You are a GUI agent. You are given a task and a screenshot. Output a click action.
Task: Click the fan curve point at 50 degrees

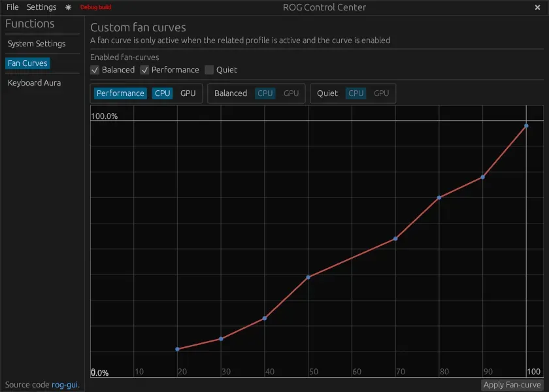pyautogui.click(x=308, y=276)
